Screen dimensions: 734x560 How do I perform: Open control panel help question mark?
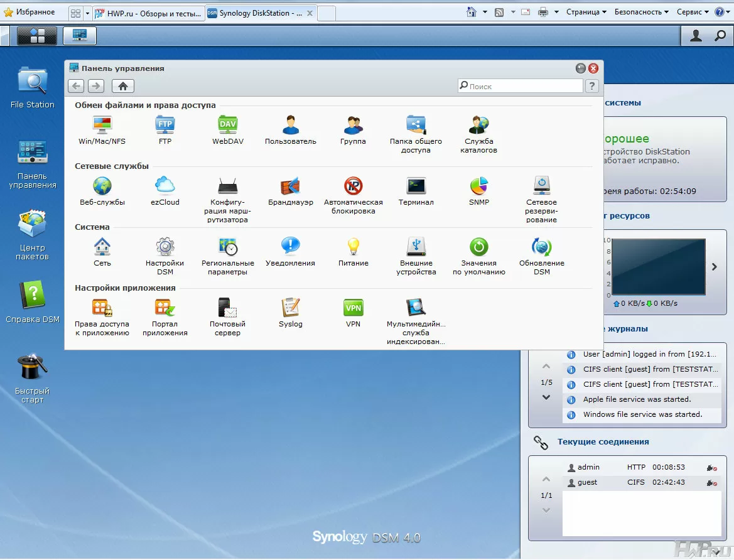pos(592,86)
